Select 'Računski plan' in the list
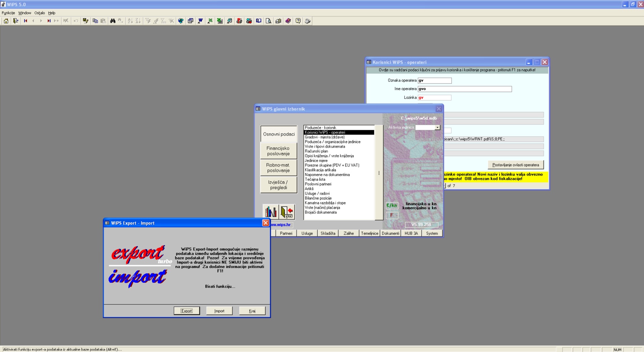The width and height of the screenshot is (644, 352). pos(339,151)
